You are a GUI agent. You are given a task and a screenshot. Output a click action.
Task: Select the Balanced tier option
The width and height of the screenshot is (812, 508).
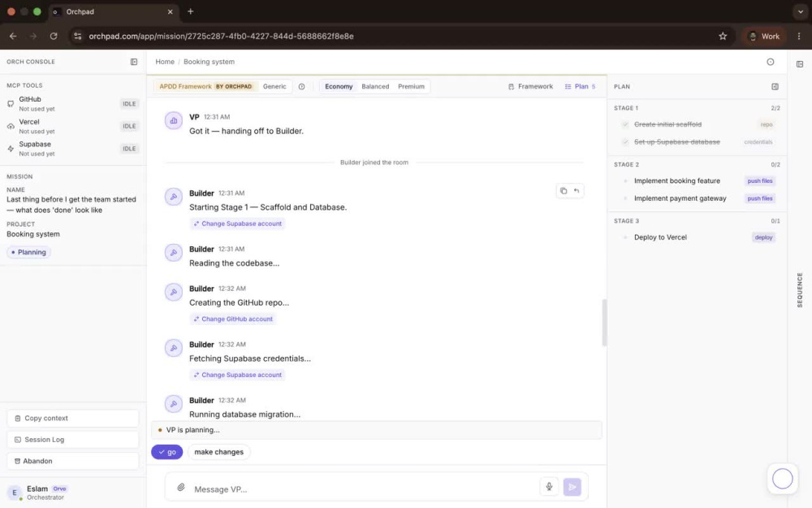point(375,87)
